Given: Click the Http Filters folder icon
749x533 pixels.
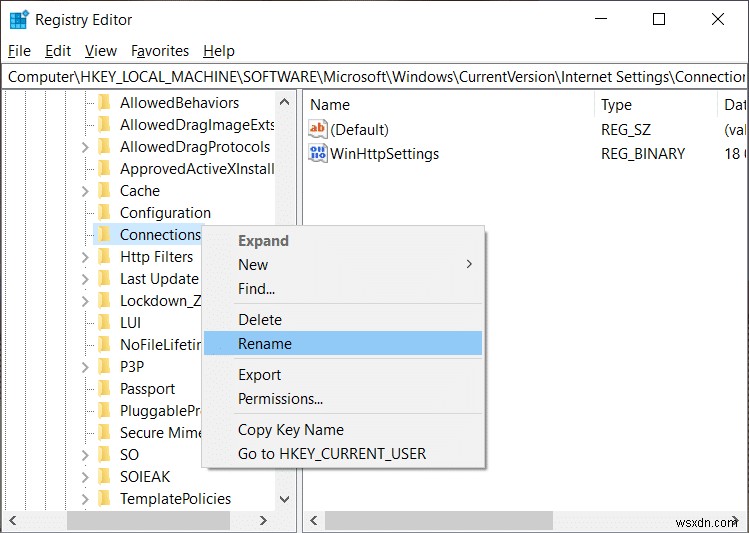Looking at the screenshot, I should click(104, 256).
